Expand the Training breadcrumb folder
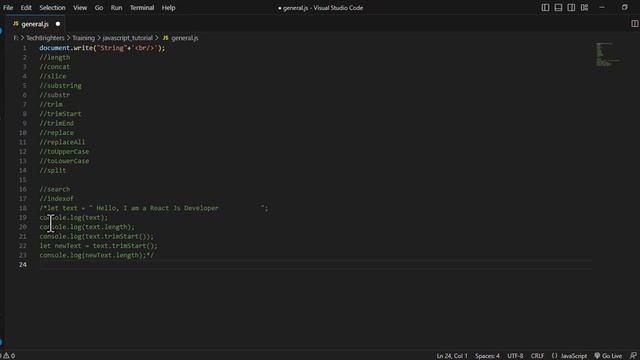 click(x=84, y=38)
